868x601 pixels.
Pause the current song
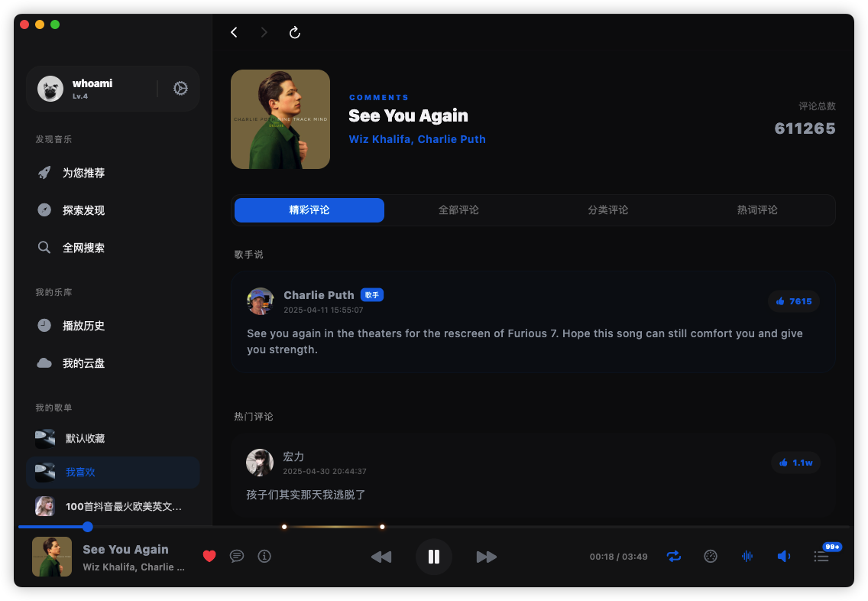(434, 557)
